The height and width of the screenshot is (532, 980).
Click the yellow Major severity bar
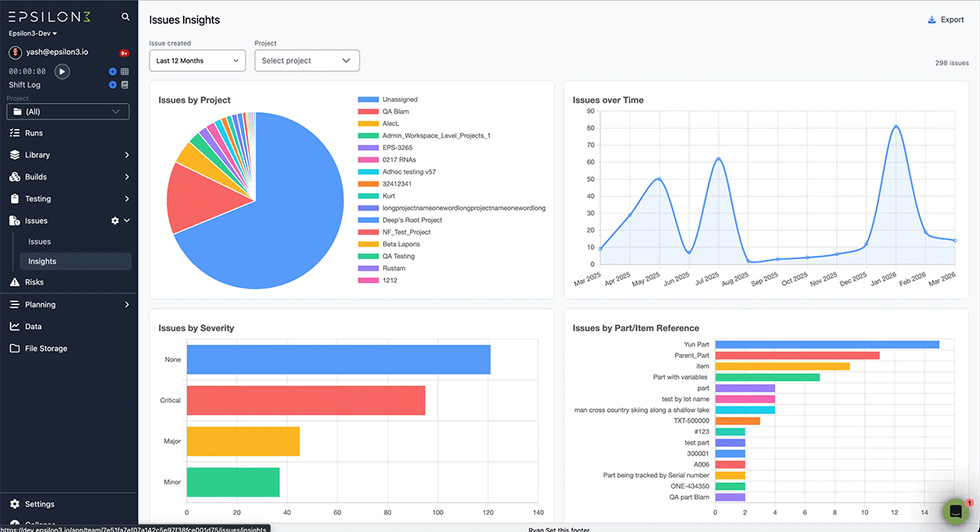(243, 441)
